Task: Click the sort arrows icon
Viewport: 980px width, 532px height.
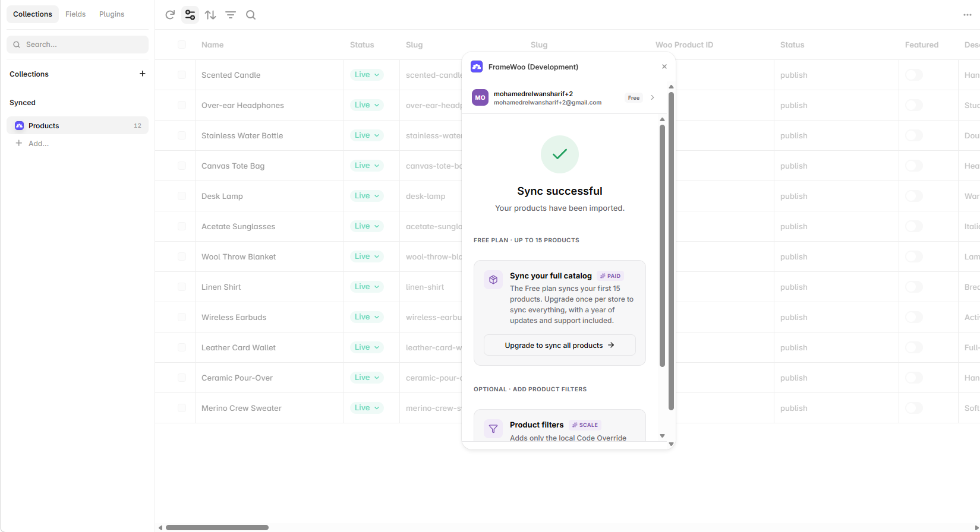Action: pos(210,15)
